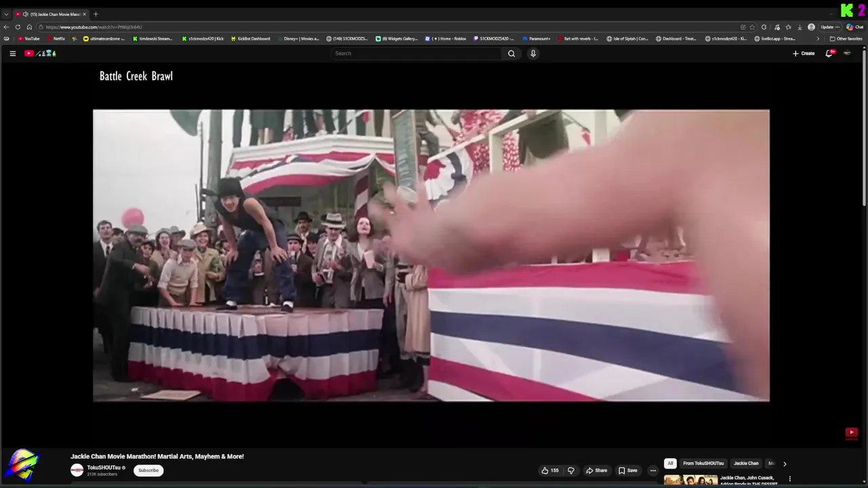
Task: Click the video player to pause
Action: [x=431, y=256]
